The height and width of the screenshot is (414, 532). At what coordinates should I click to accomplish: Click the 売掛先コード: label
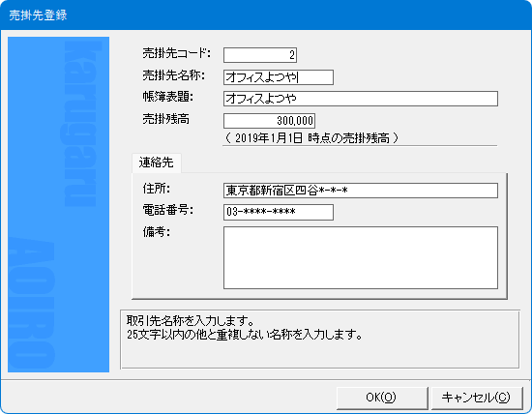[x=176, y=53]
